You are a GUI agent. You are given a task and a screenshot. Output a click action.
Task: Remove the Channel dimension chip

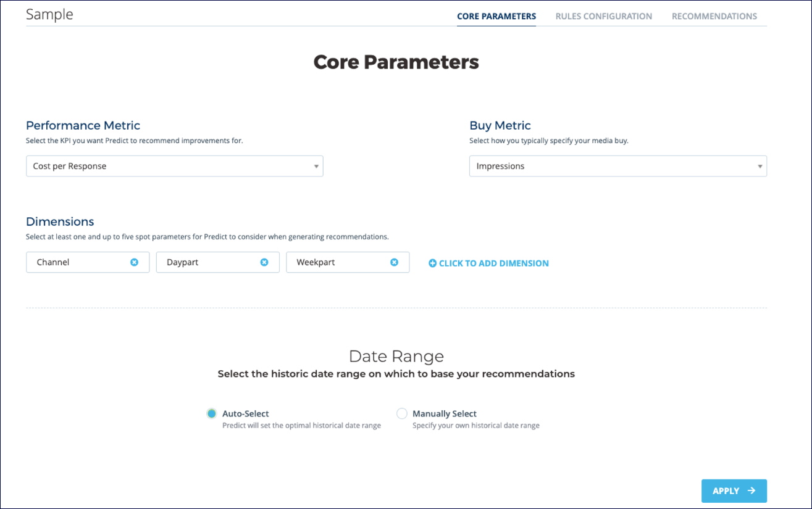pyautogui.click(x=135, y=262)
